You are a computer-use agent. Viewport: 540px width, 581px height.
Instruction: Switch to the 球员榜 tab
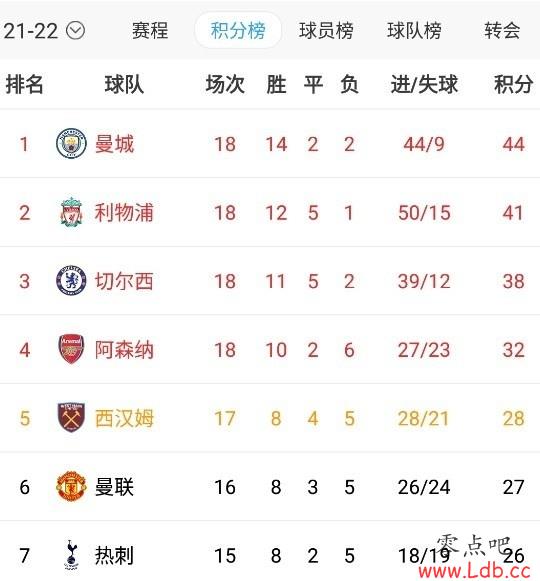326,30
